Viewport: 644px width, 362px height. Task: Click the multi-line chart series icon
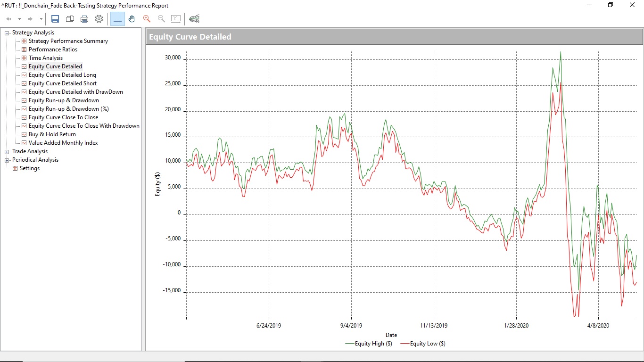point(194,19)
